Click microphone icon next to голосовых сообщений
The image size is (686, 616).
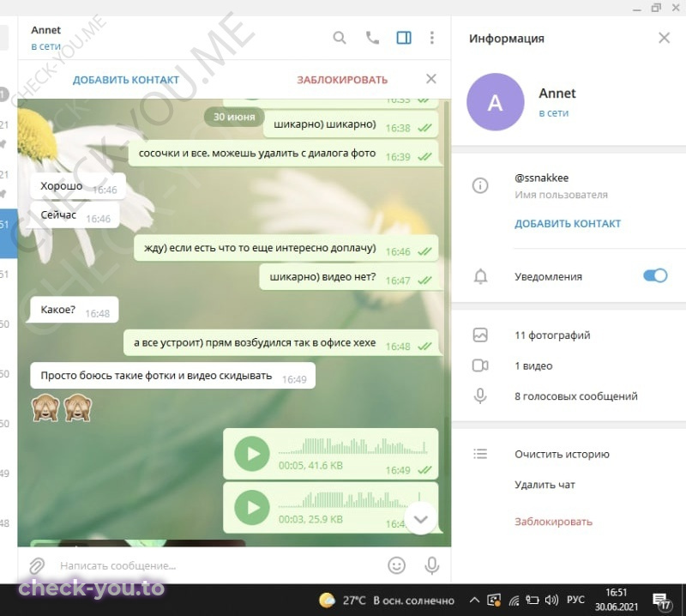coord(480,396)
